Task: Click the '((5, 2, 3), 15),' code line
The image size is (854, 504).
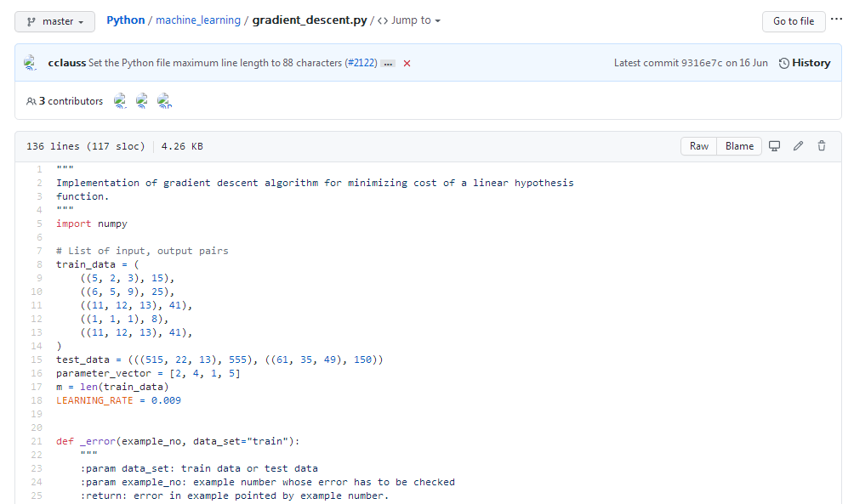Action: pyautogui.click(x=128, y=278)
